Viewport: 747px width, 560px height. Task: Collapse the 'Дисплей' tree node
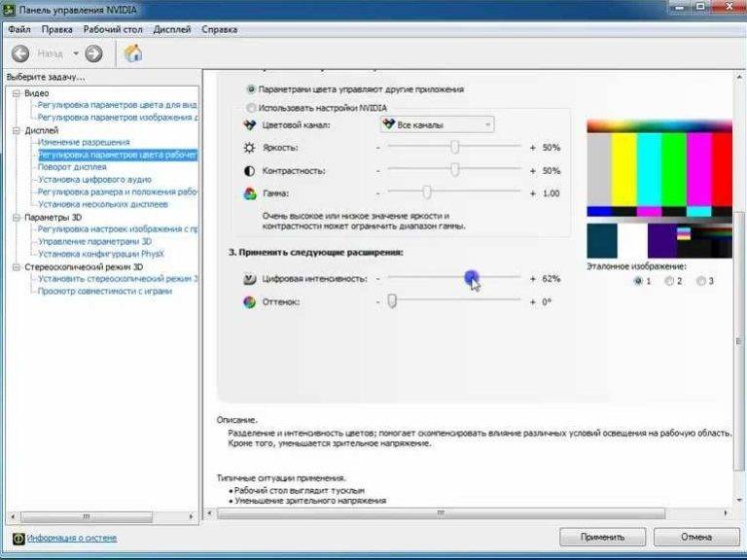pyautogui.click(x=17, y=130)
